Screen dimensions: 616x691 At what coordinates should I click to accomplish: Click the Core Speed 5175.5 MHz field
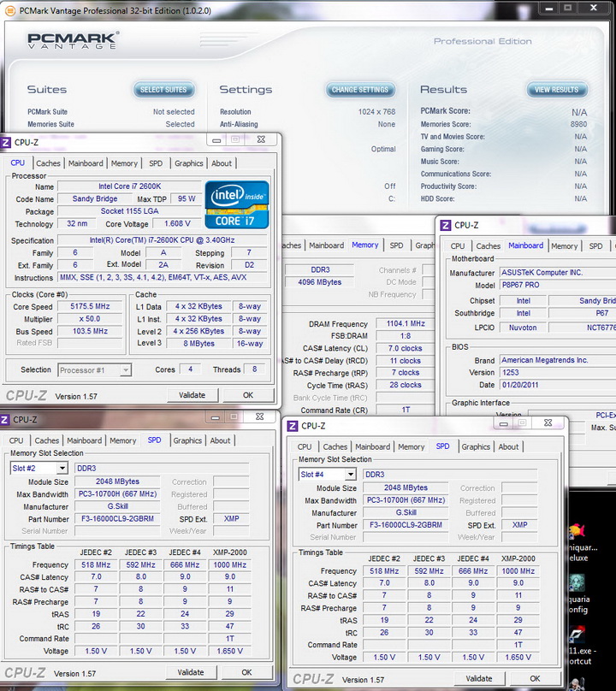coord(90,306)
